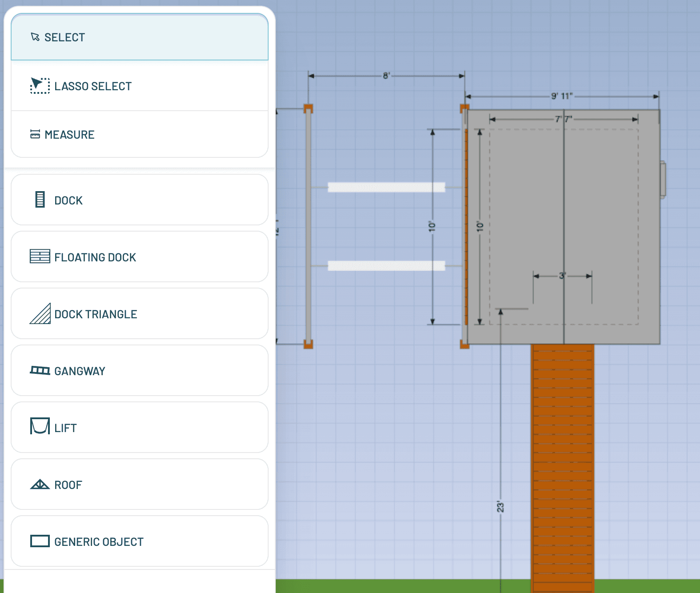This screenshot has width=700, height=593.
Task: Click the Generic Object rectangle icon
Action: [x=40, y=541]
